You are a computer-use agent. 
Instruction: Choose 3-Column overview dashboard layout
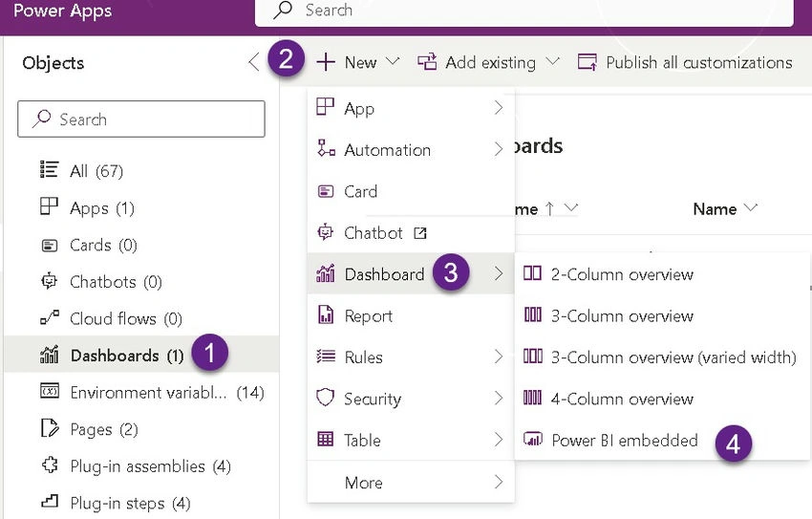662,315
